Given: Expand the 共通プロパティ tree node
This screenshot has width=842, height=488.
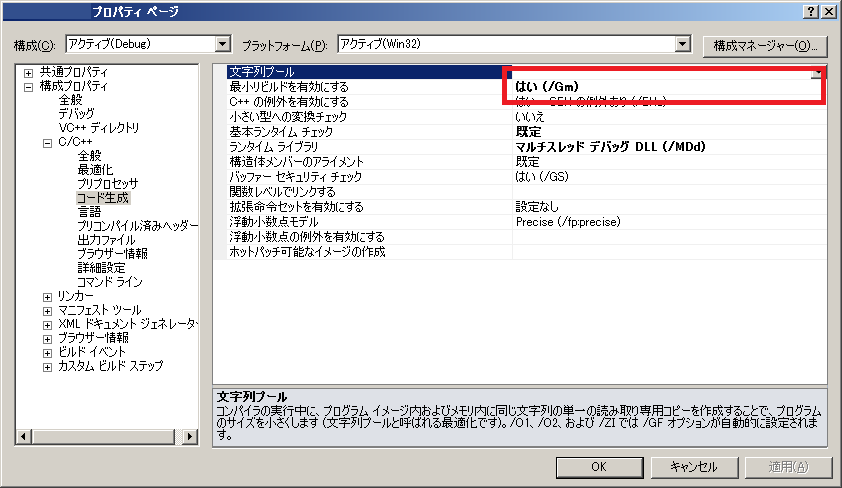Looking at the screenshot, I should 28,72.
